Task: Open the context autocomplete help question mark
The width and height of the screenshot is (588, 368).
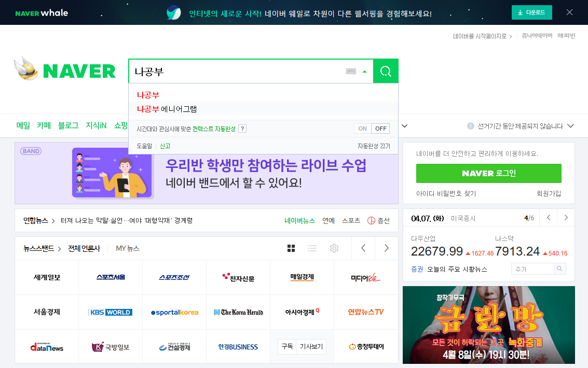Action: (x=243, y=129)
